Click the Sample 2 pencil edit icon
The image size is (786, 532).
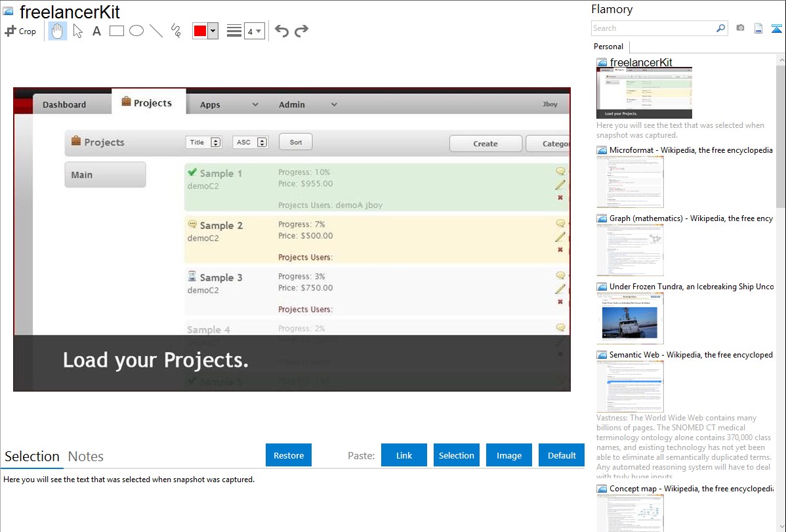[560, 237]
